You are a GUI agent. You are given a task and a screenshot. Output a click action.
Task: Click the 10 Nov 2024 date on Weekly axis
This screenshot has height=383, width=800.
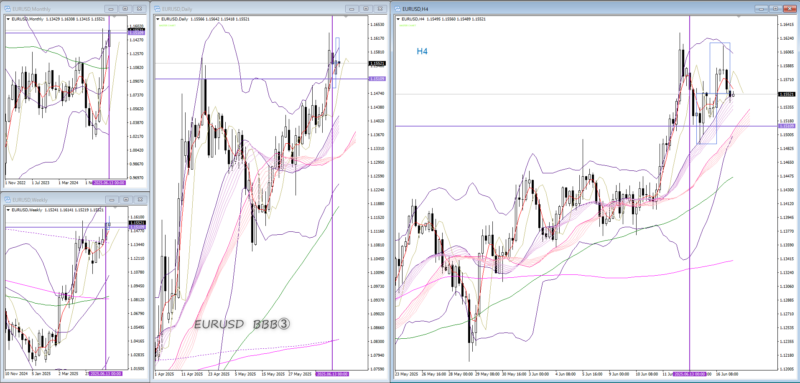tap(16, 374)
